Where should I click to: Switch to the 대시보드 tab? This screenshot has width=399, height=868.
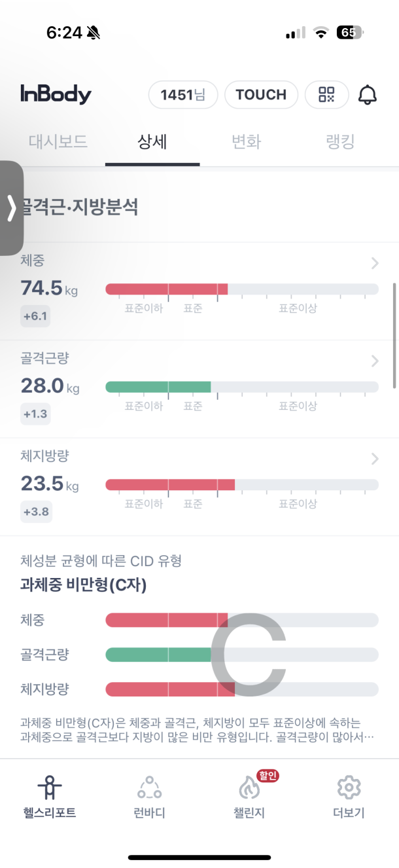coord(58,142)
